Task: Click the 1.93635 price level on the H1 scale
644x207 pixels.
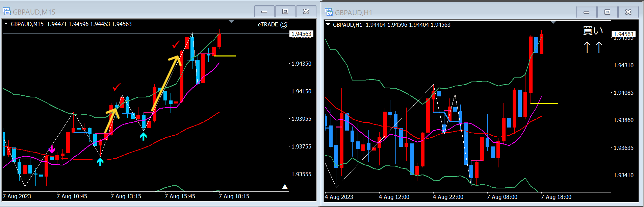Action: [624, 148]
